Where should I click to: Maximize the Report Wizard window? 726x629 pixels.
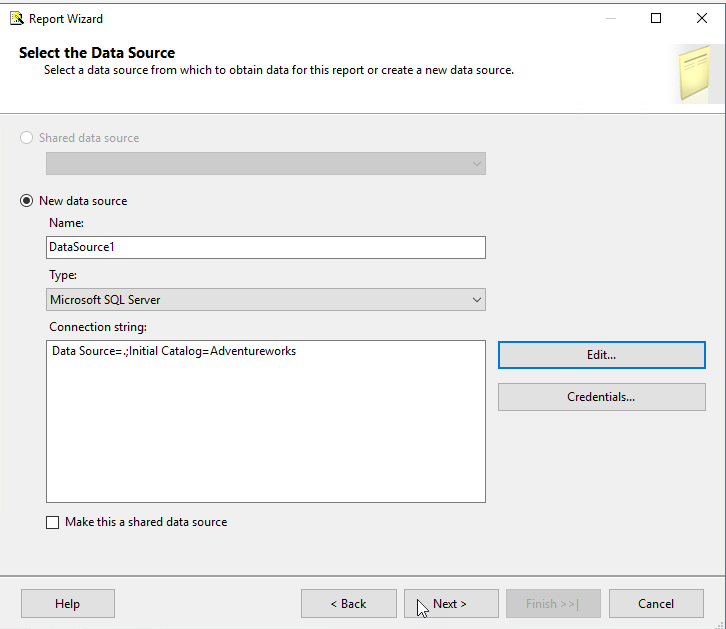656,18
